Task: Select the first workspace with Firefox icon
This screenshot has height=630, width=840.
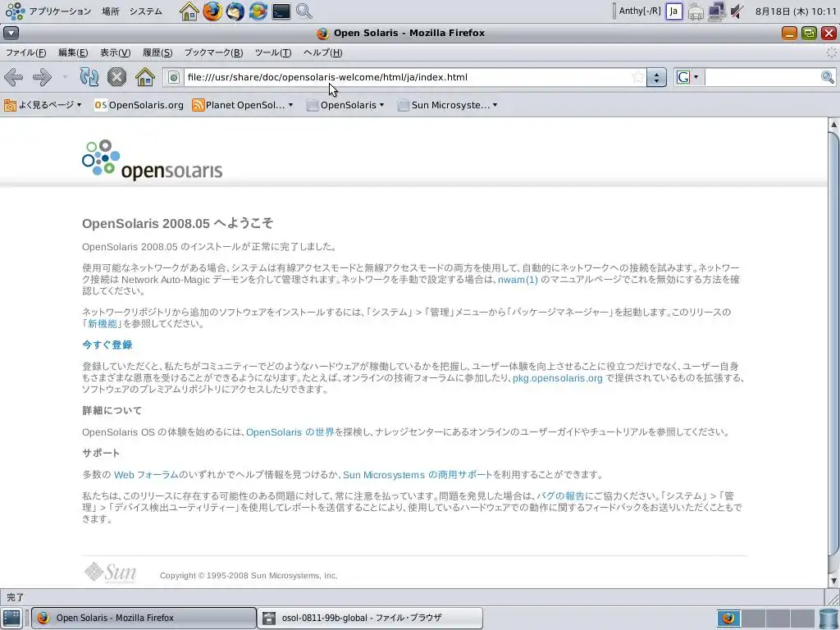Action: pos(728,619)
